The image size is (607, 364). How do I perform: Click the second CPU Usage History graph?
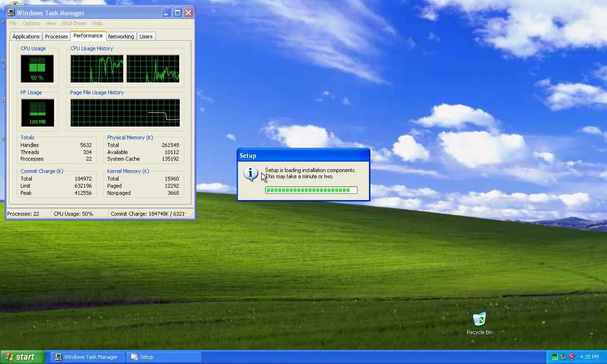(x=153, y=69)
